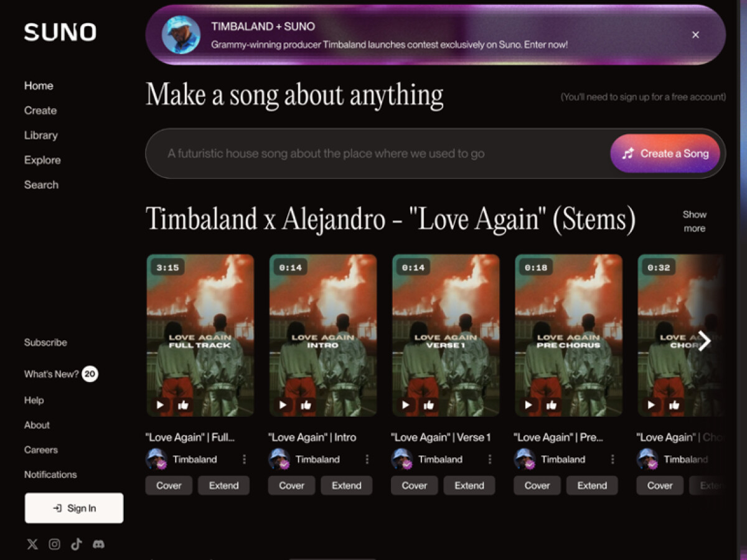
Task: Open the Instagram social icon
Action: tap(55, 544)
